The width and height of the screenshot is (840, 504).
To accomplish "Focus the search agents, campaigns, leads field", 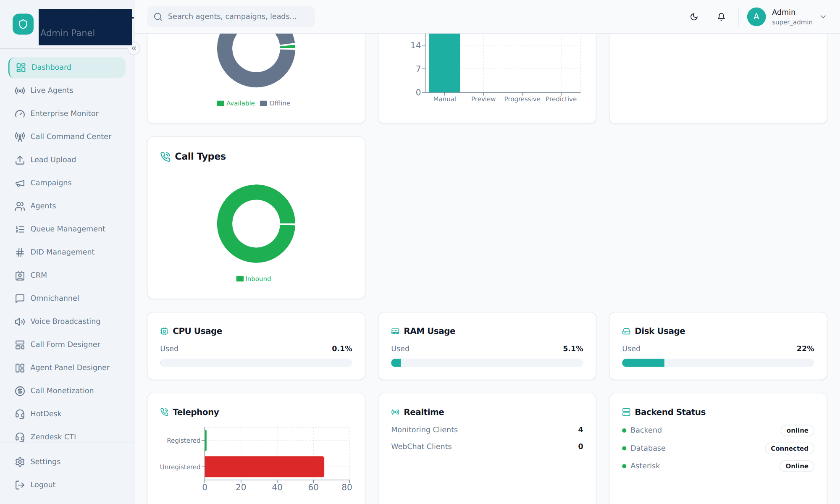I will coord(231,17).
